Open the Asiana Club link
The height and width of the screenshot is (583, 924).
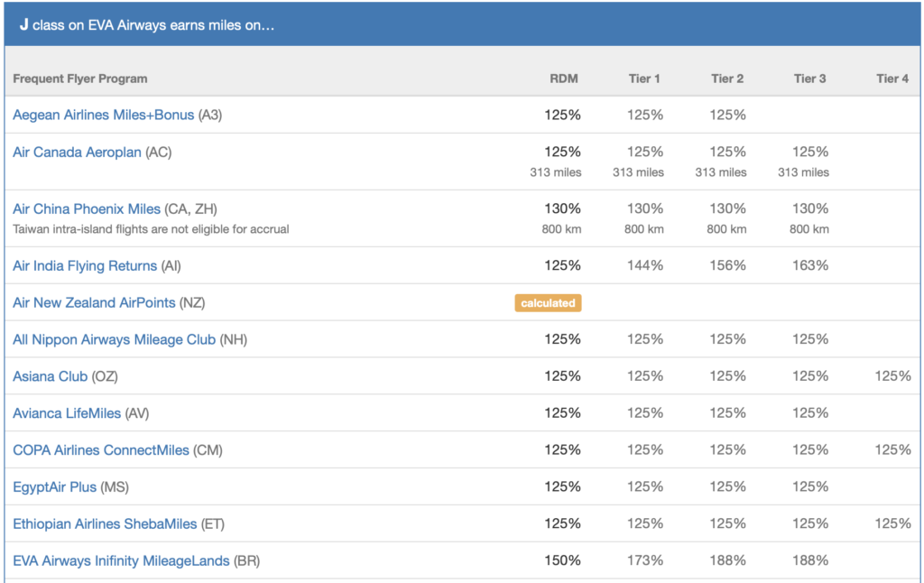(51, 376)
